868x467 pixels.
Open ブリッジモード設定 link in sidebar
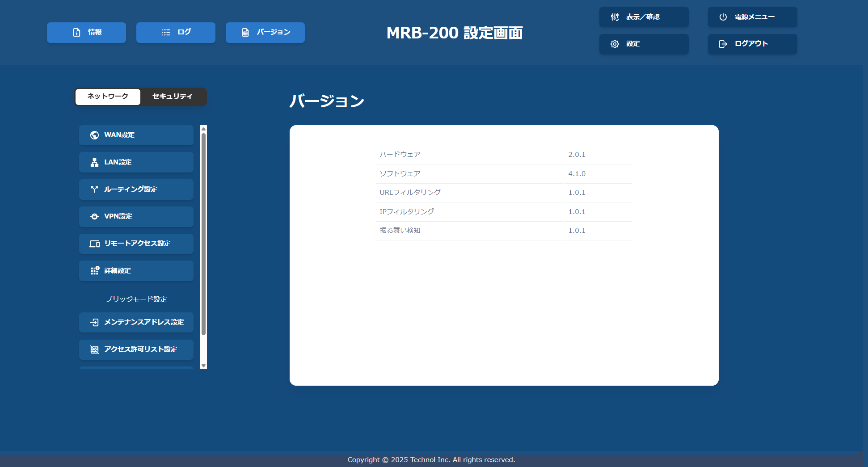point(136,299)
